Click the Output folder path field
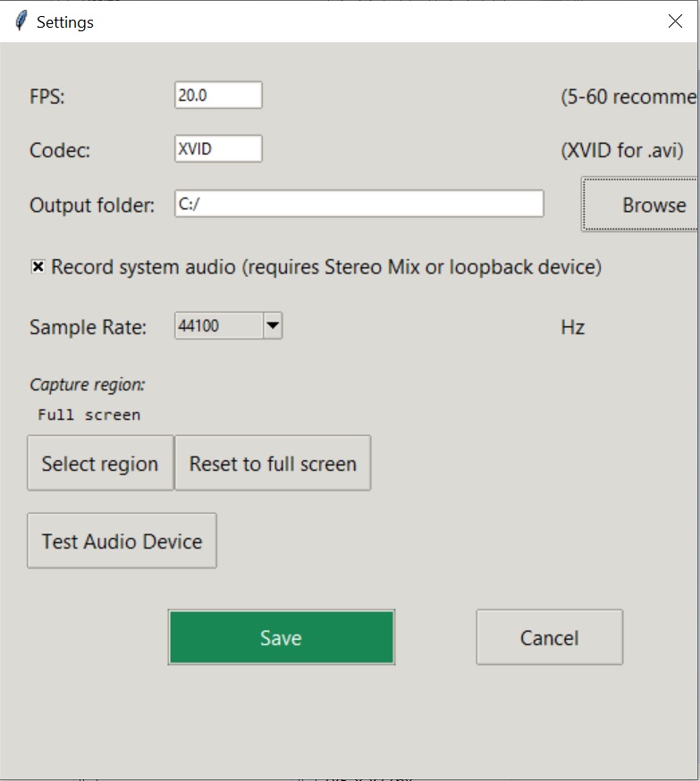700x781 pixels. click(358, 203)
